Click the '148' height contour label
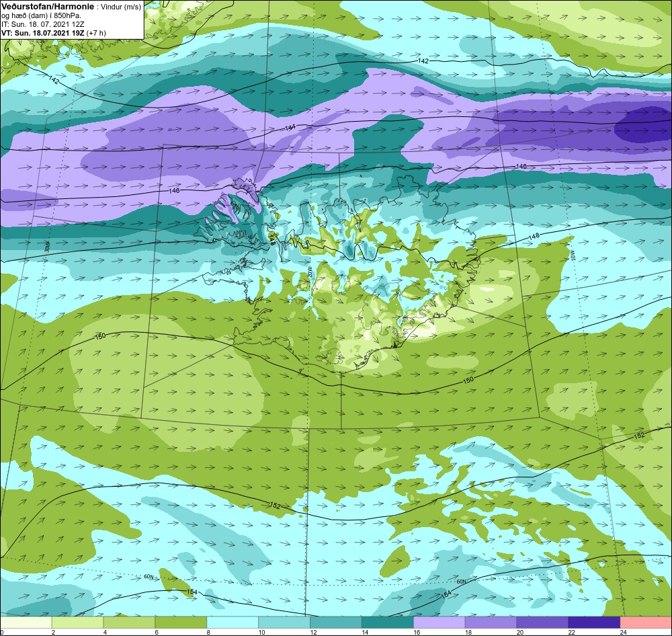Image resolution: width=672 pixels, height=636 pixels. click(x=534, y=236)
